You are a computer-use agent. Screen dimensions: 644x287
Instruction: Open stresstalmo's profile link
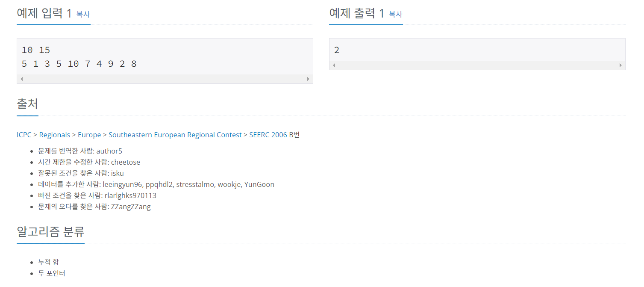pyautogui.click(x=196, y=184)
